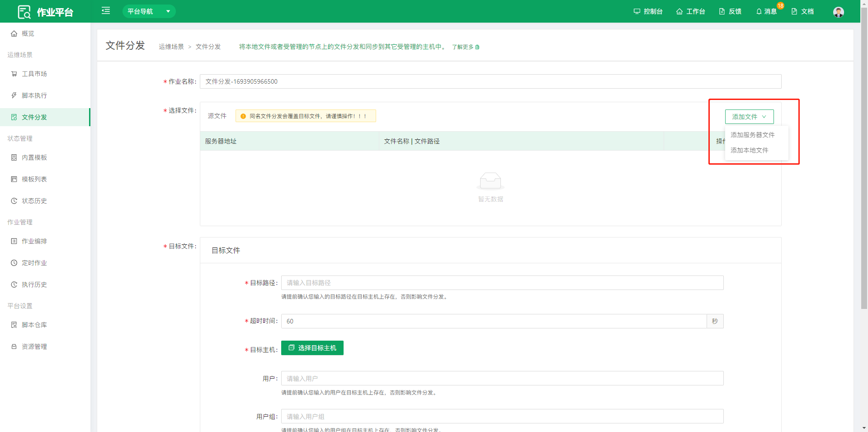The width and height of the screenshot is (868, 432).
Task: Open 状态历史 in the sidebar
Action: [45, 201]
